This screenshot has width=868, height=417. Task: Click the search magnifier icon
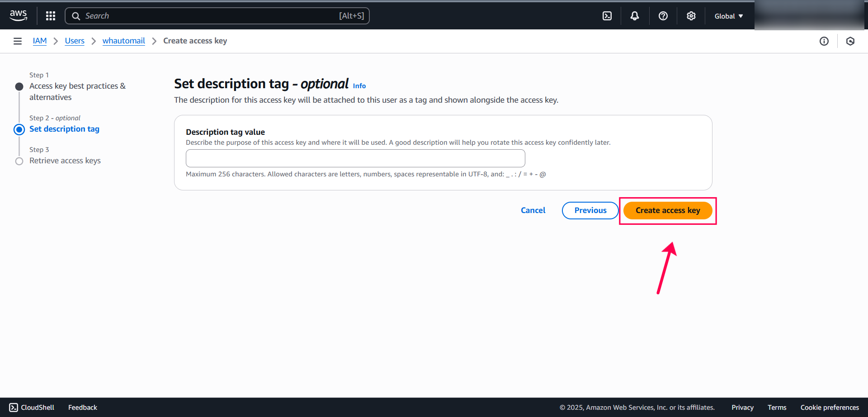(75, 15)
